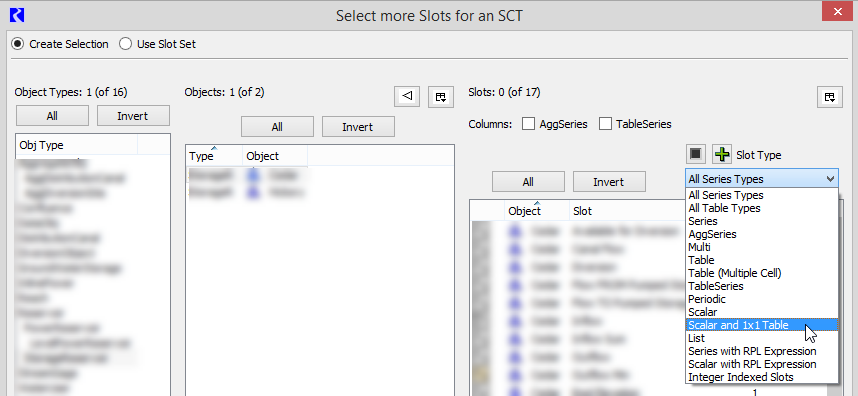Viewport: 858px width, 396px height.
Task: Select the Create Selection radio button
Action: (x=18, y=44)
